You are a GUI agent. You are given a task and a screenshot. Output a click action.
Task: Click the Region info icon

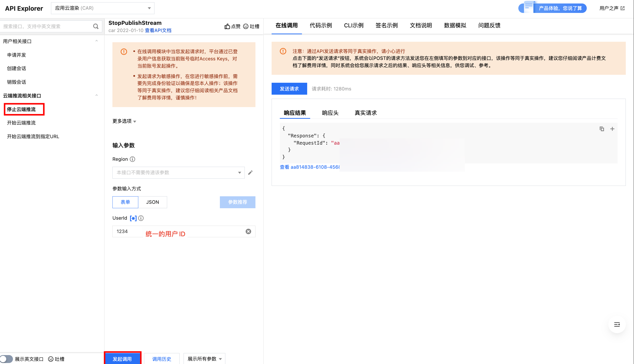(133, 159)
